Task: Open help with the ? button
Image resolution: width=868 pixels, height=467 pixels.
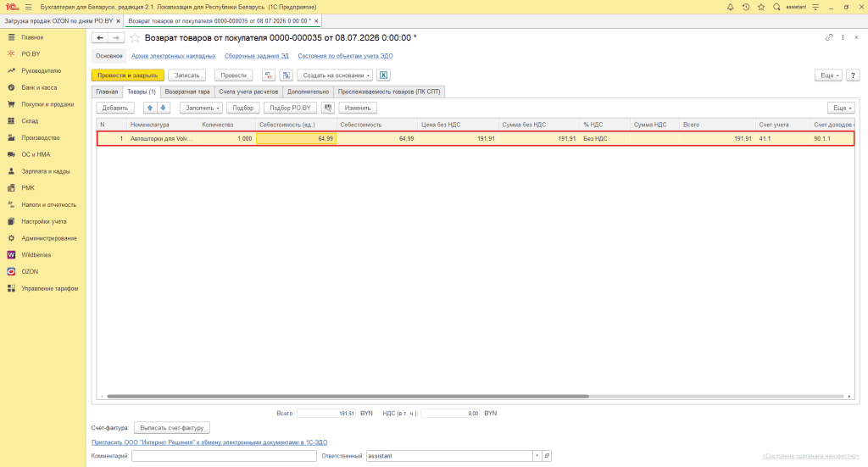Action: click(853, 75)
